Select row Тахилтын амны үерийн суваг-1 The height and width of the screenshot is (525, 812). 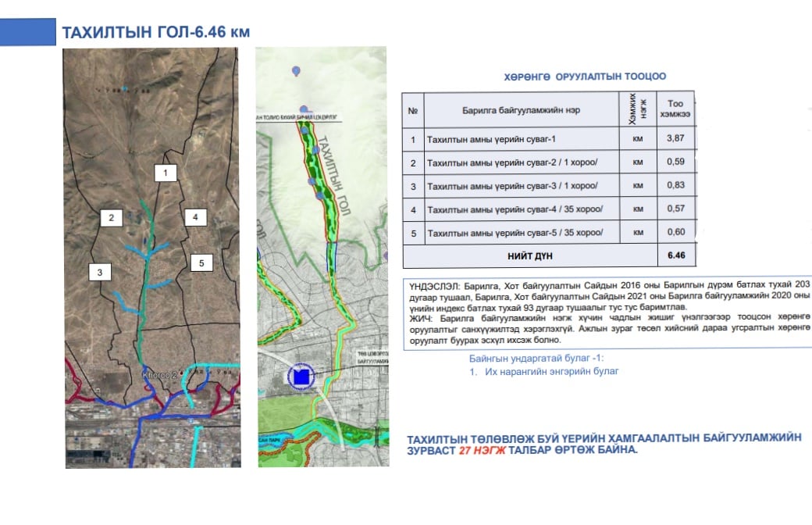pyautogui.click(x=521, y=141)
